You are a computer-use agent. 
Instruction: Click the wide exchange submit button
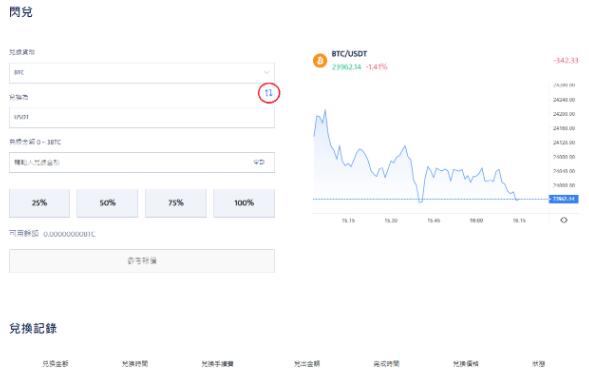(142, 261)
